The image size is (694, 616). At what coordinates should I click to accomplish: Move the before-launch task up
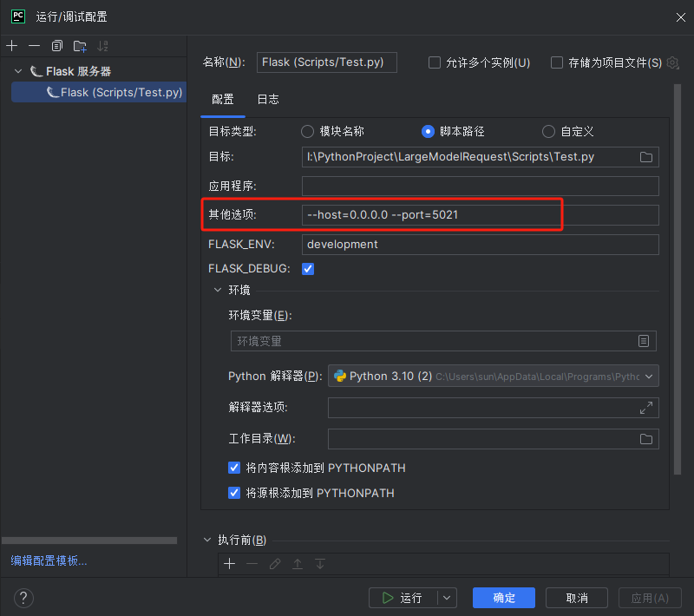(x=298, y=564)
